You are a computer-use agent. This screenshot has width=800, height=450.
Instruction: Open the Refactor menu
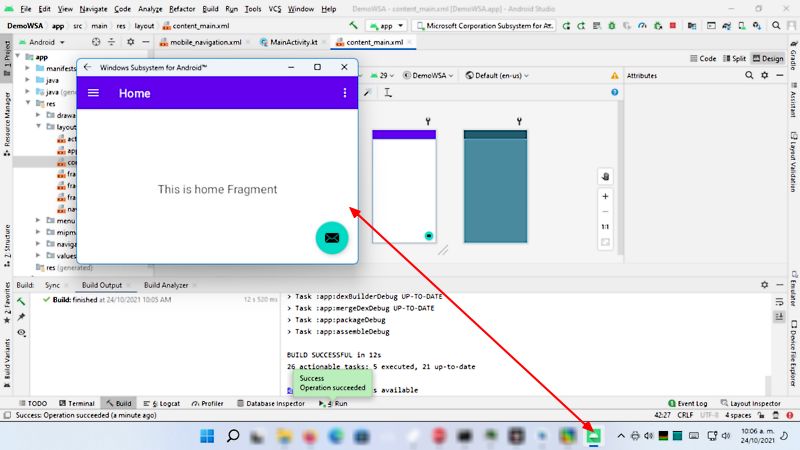pyautogui.click(x=182, y=9)
